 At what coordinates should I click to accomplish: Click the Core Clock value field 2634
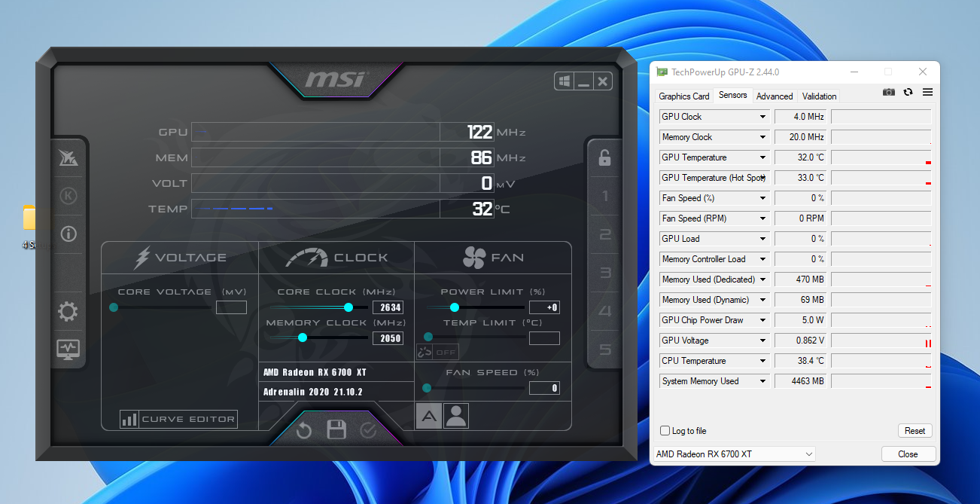388,307
